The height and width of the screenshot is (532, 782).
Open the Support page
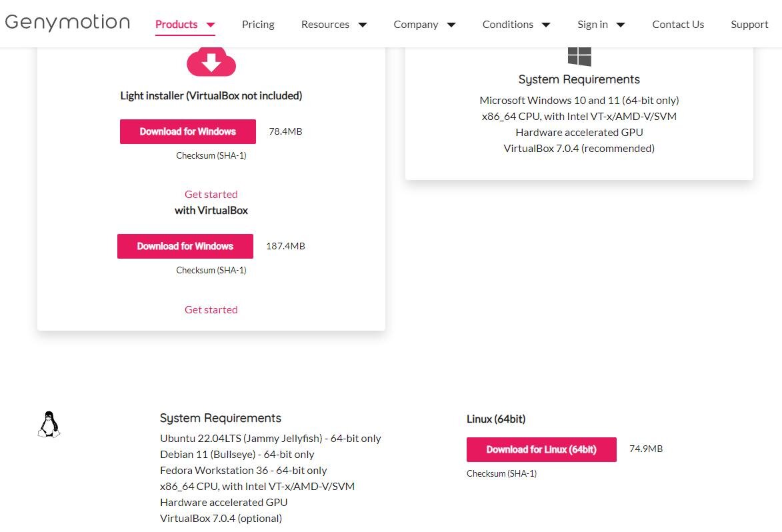749,24
